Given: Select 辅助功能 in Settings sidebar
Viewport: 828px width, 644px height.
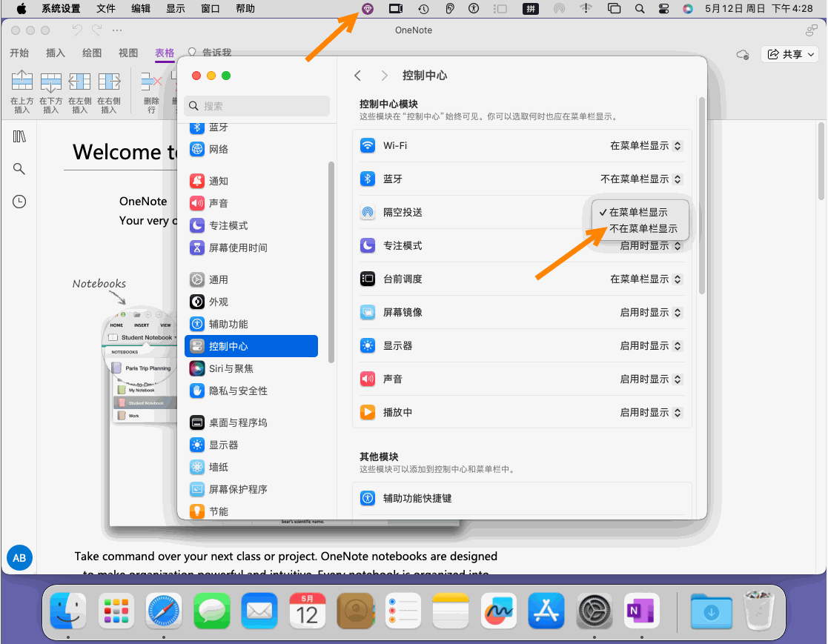Looking at the screenshot, I should (251, 324).
